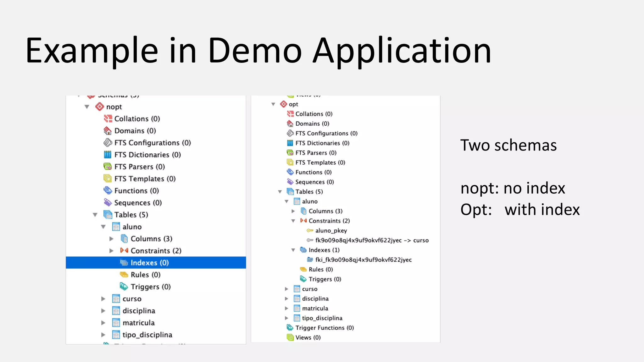Click Indexes (1) icon in opt aluno
This screenshot has width=644, height=362.
tap(303, 250)
